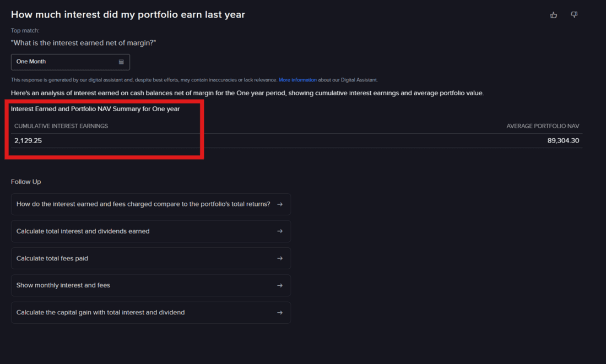Screen dimensions: 606x364
Task: Select the Calculate total fees paid follow-up
Action: point(52,258)
